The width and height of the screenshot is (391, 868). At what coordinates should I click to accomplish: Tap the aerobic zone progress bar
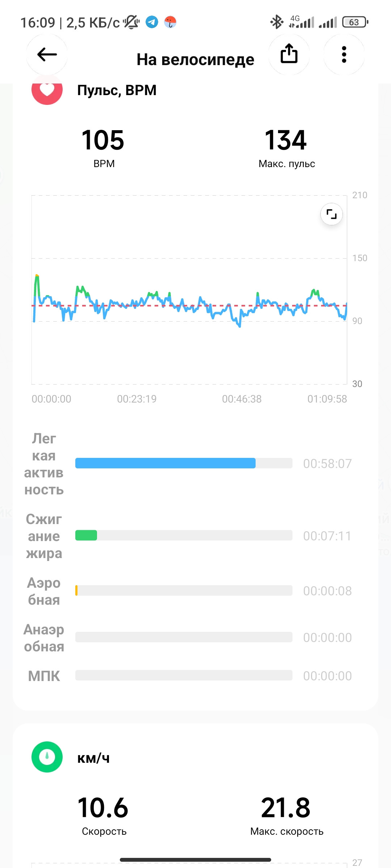[x=184, y=591]
